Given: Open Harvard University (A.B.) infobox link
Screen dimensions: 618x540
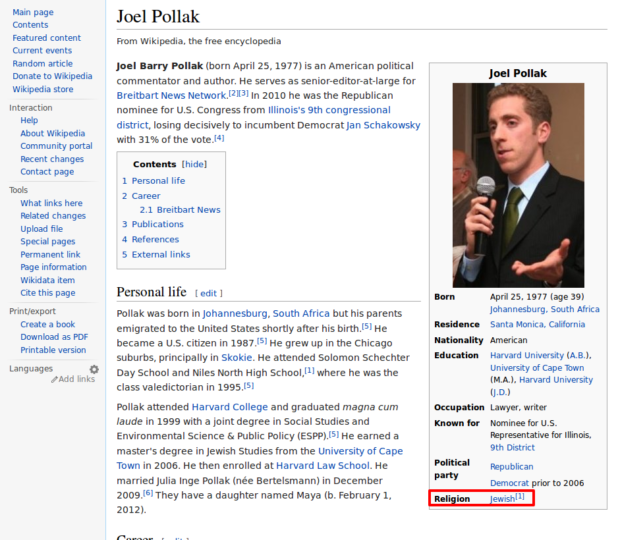Looking at the screenshot, I should pyautogui.click(x=527, y=356).
